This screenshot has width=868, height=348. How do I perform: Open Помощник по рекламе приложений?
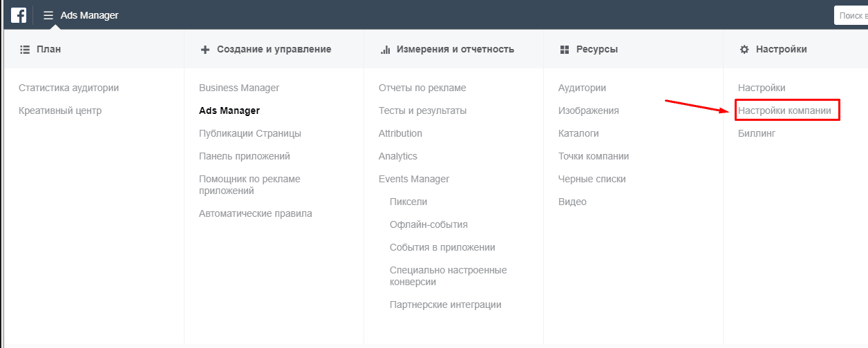(x=250, y=184)
